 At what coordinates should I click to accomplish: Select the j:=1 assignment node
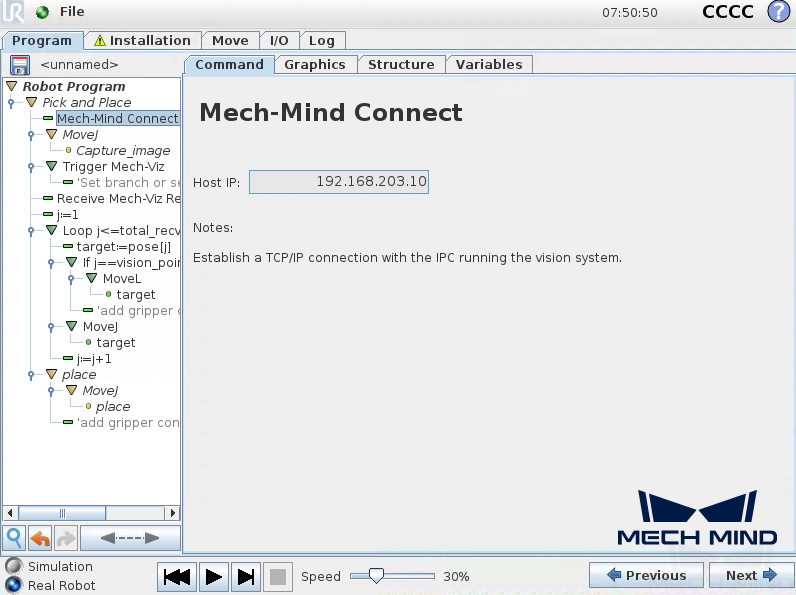coord(68,215)
